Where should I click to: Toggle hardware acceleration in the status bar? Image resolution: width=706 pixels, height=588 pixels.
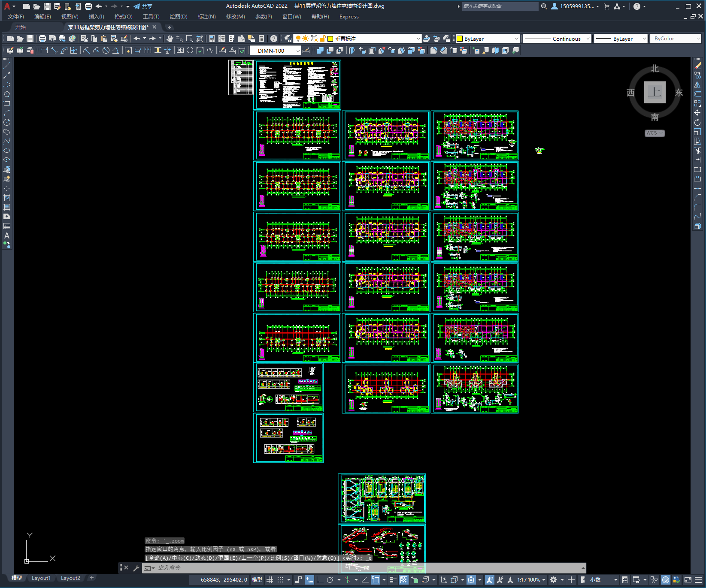pyautogui.click(x=666, y=580)
